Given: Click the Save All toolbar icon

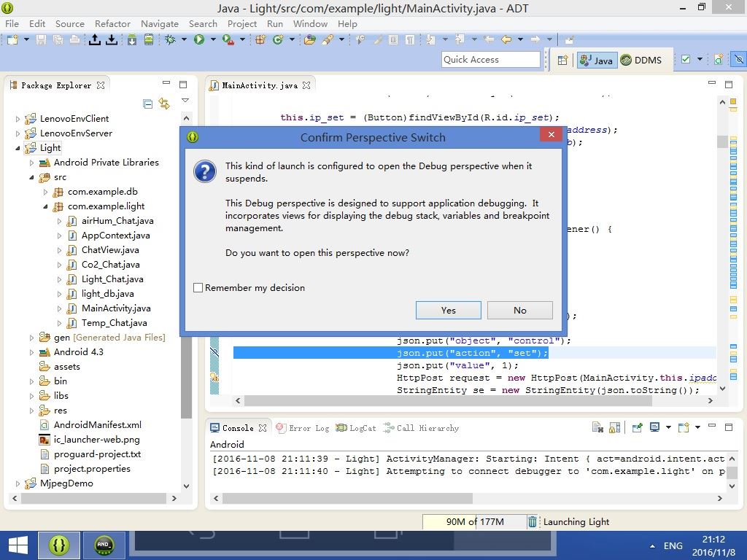Looking at the screenshot, I should (58, 39).
